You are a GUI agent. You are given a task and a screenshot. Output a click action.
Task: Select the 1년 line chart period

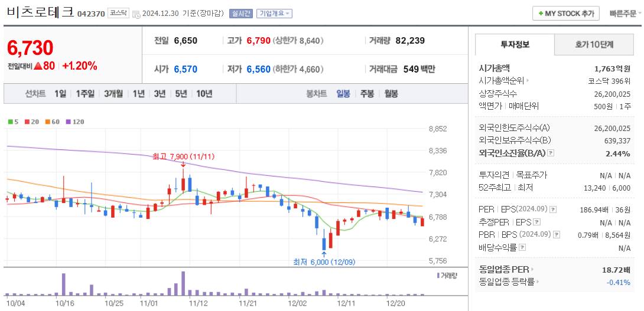coord(138,94)
